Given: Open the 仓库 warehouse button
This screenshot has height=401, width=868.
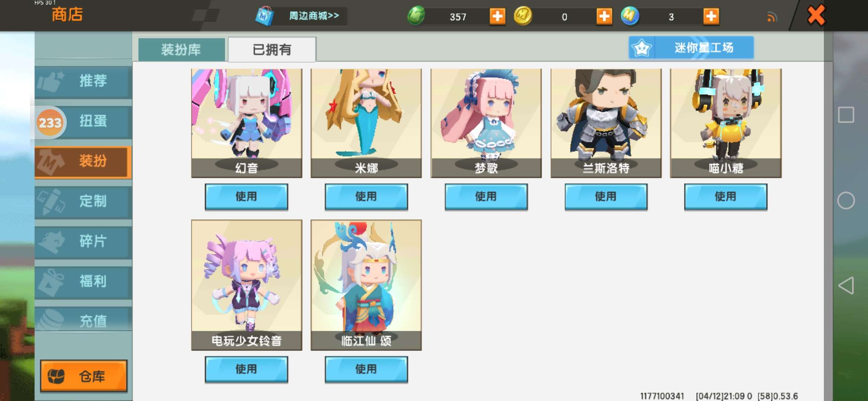Looking at the screenshot, I should (x=84, y=376).
